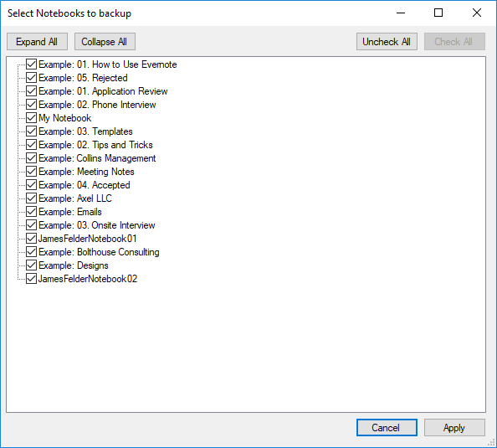497x448 pixels.
Task: Select Example: 01. How to Use Evernote item
Action: click(108, 64)
